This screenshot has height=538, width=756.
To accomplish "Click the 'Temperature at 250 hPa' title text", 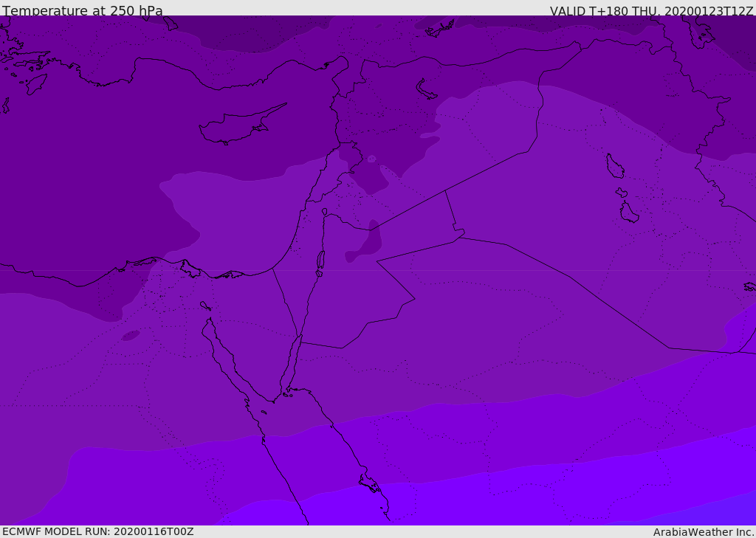I will 83,10.
